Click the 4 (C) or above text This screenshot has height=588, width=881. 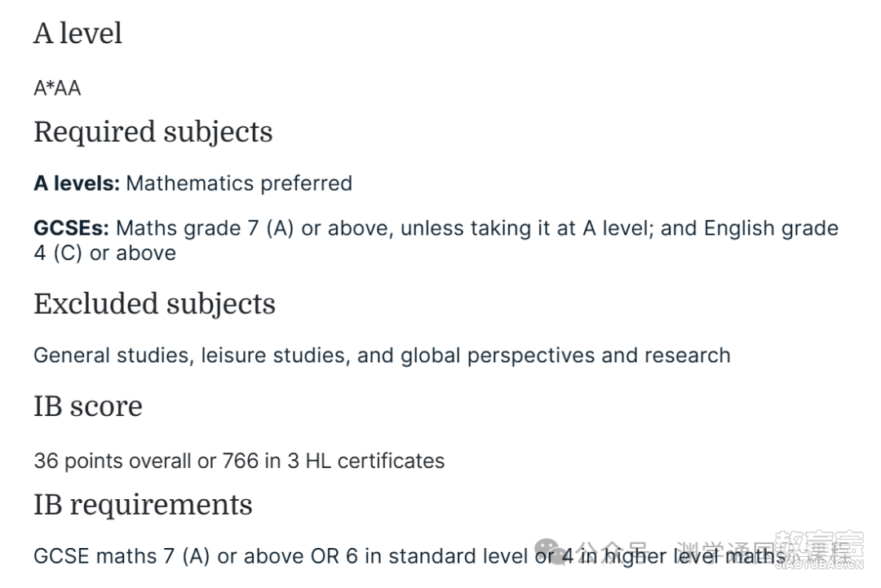[x=104, y=253]
